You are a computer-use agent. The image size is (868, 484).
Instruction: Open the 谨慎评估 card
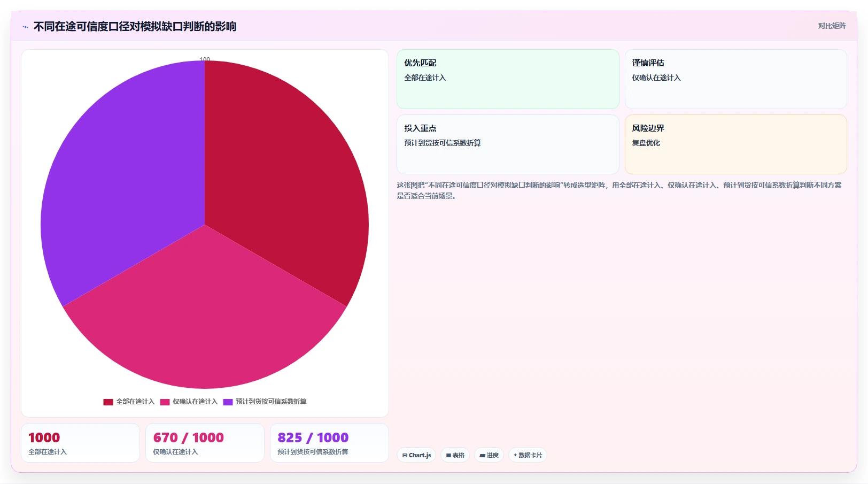coord(735,79)
